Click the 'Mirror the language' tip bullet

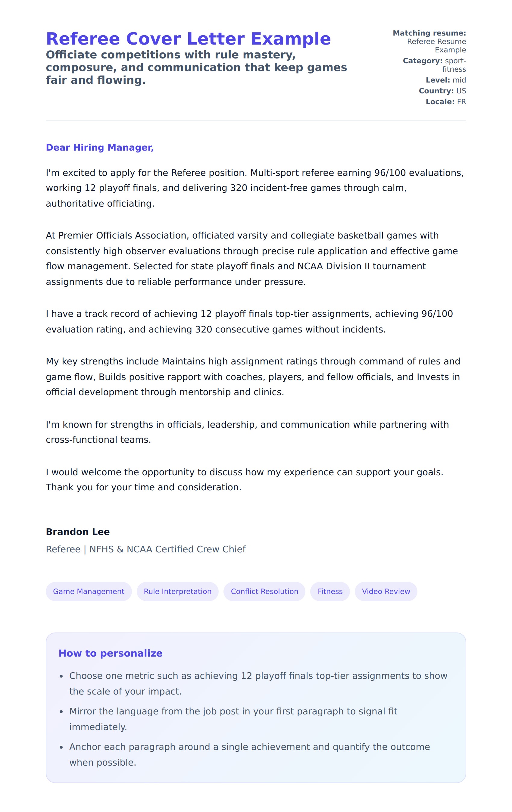click(233, 719)
